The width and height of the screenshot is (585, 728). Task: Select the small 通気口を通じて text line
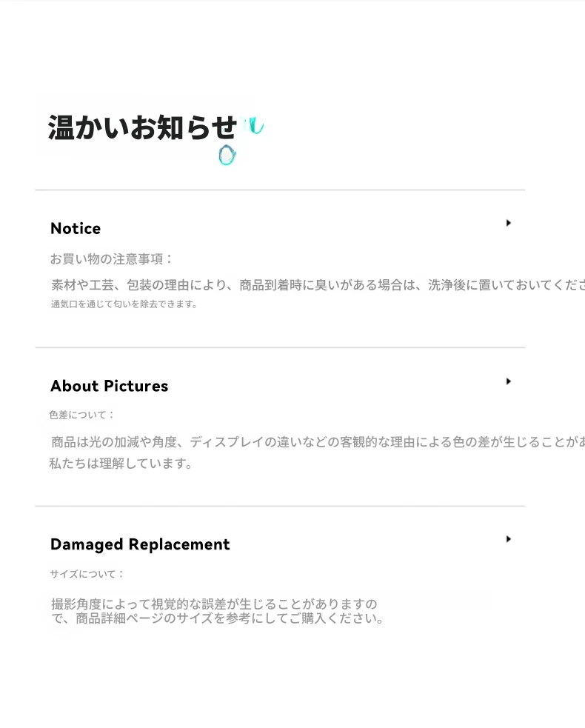pos(124,304)
